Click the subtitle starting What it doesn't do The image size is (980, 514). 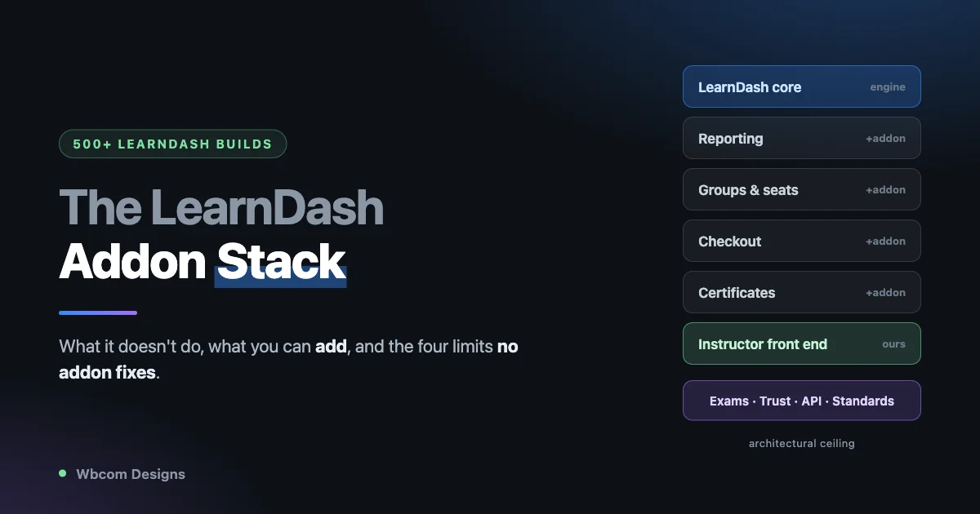click(x=288, y=360)
